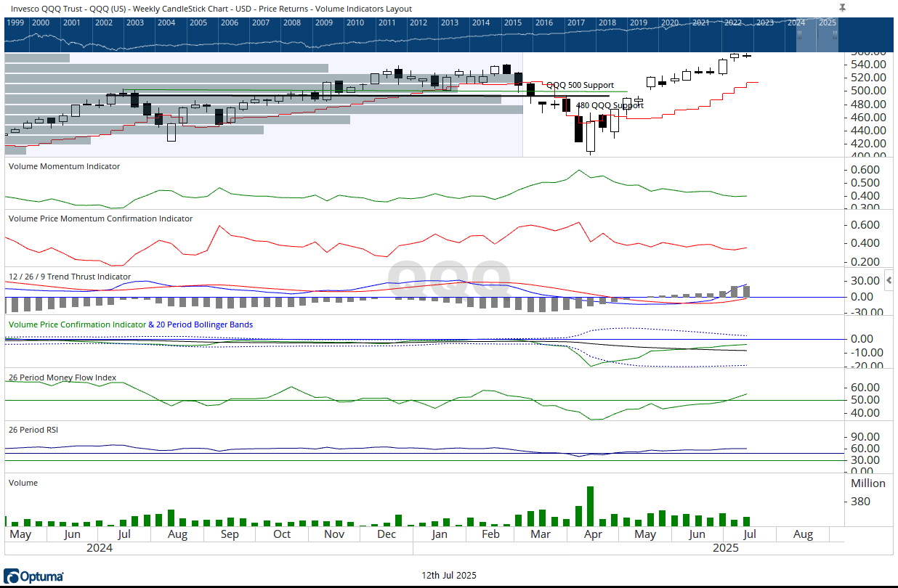This screenshot has height=588, width=898.
Task: Click the 'Million' volume axis label
Action: [868, 483]
